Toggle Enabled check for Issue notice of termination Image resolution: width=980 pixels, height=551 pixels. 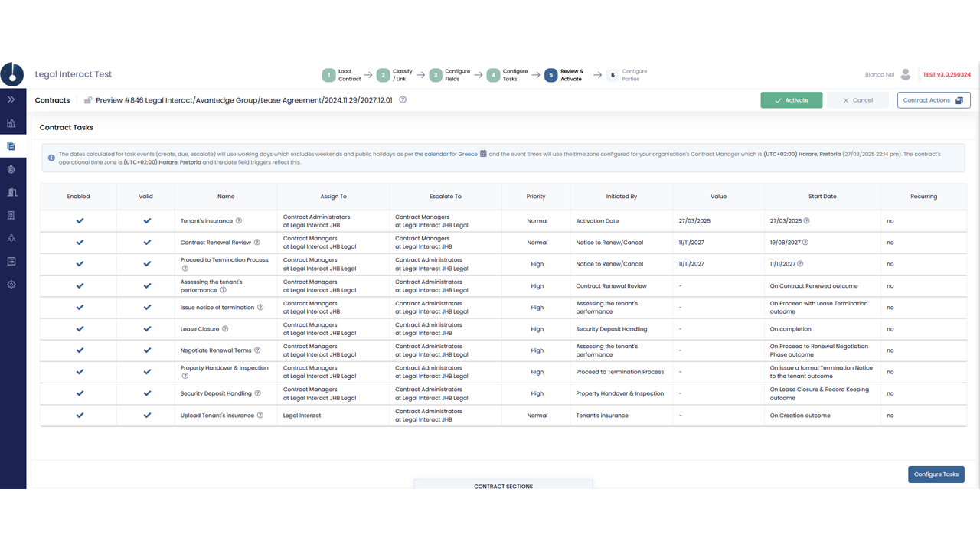80,308
